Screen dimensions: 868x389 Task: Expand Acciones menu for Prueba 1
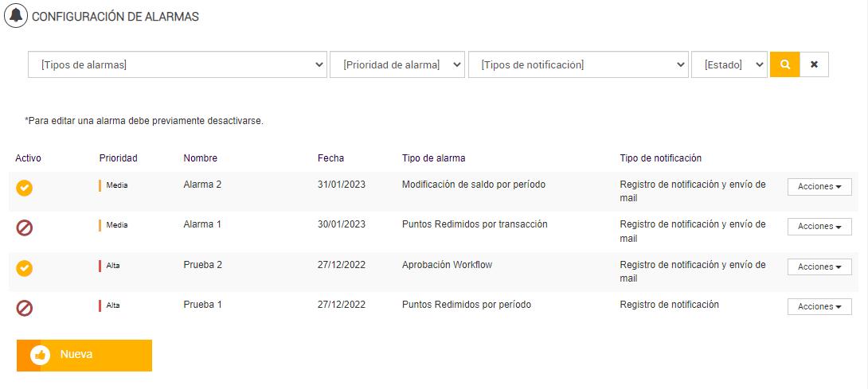(819, 307)
